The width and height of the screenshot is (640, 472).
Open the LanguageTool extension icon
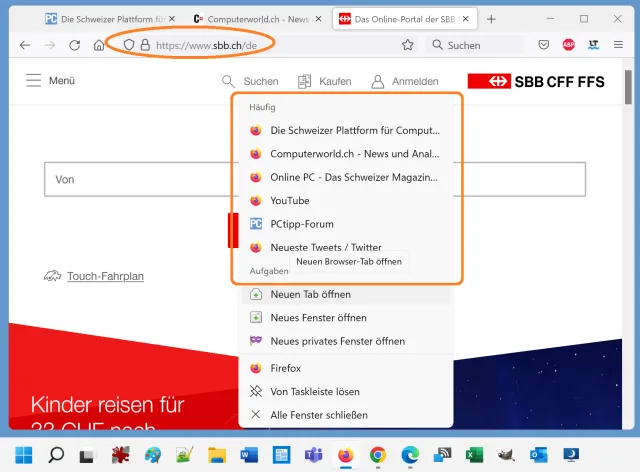(x=593, y=45)
